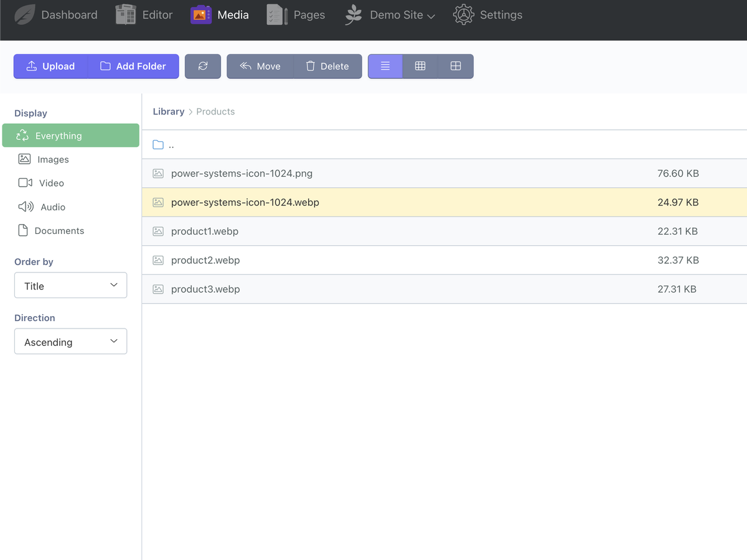Open the Media tab label

(233, 15)
